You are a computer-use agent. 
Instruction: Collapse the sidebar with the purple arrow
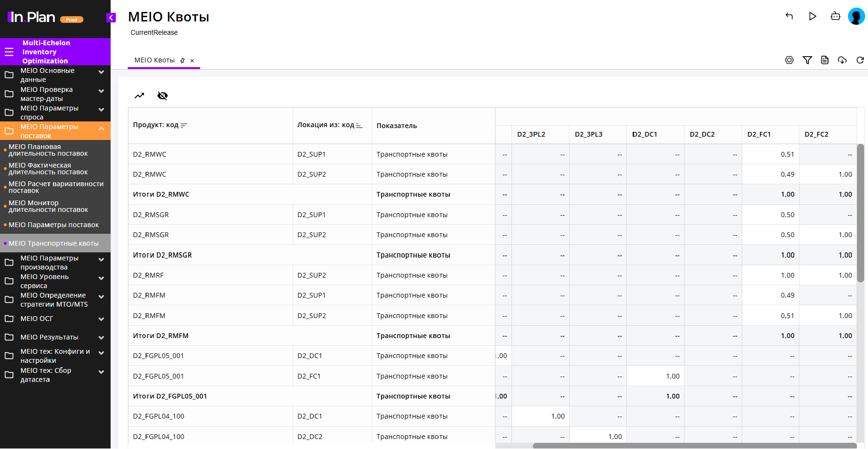point(111,18)
